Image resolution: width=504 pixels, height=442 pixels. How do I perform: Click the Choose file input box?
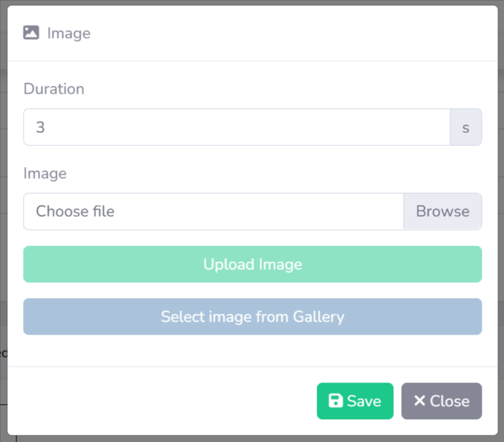(214, 212)
